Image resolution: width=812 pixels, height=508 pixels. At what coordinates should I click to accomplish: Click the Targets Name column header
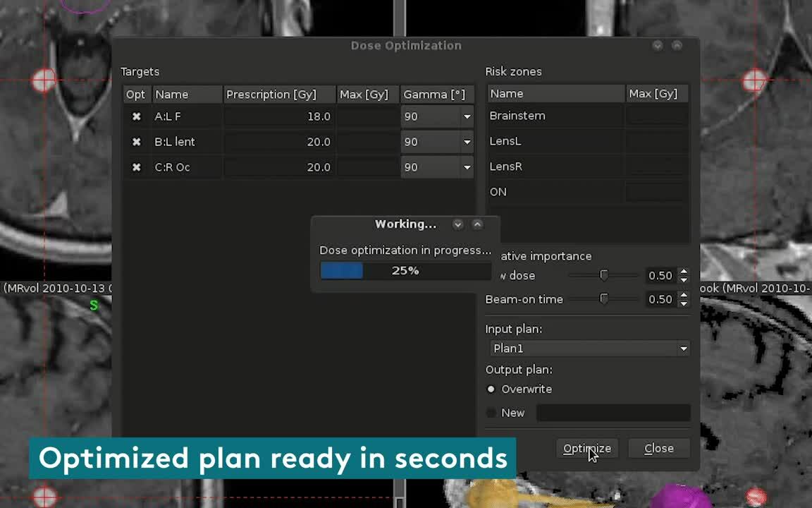pos(187,95)
